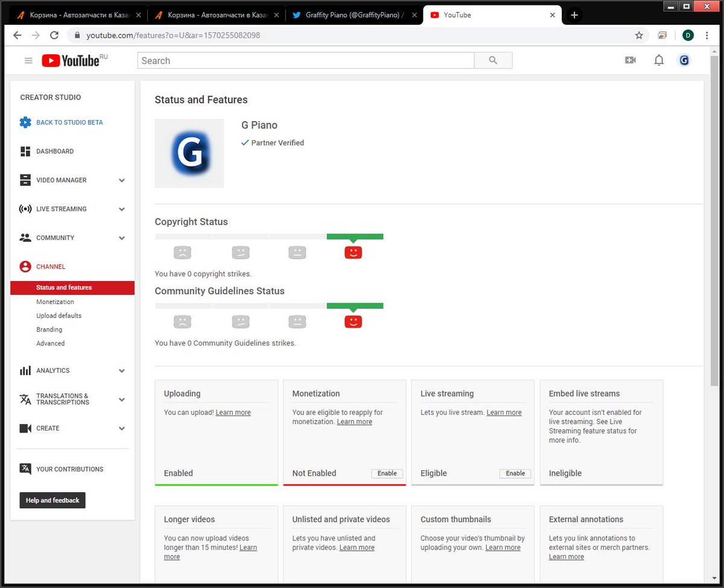Expand the Video Manager section
Viewport: 724px width, 588px height.
pos(122,180)
